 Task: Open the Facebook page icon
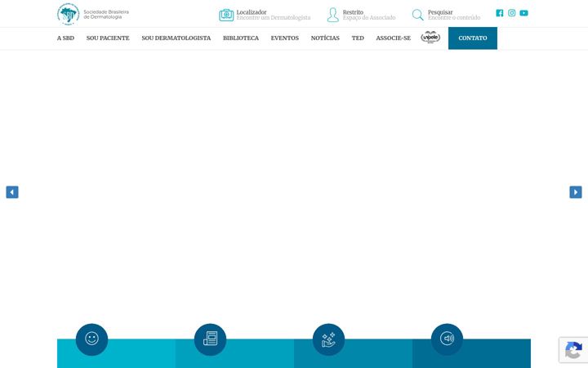(500, 13)
